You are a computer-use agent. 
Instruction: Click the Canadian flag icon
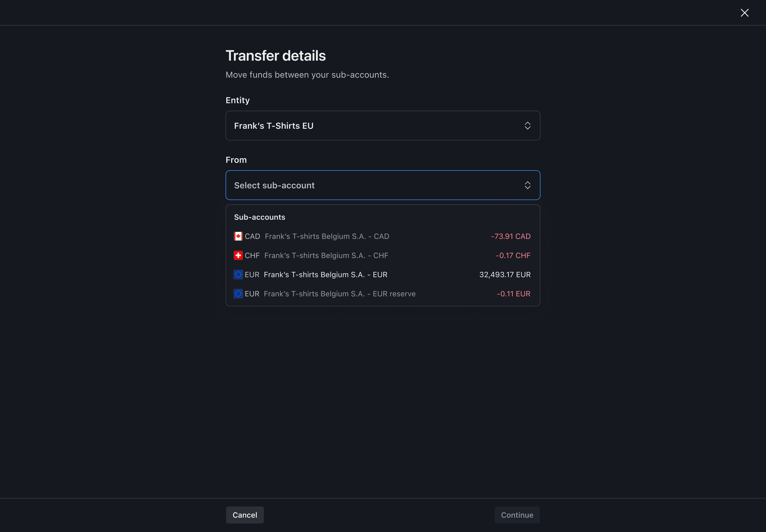(238, 236)
